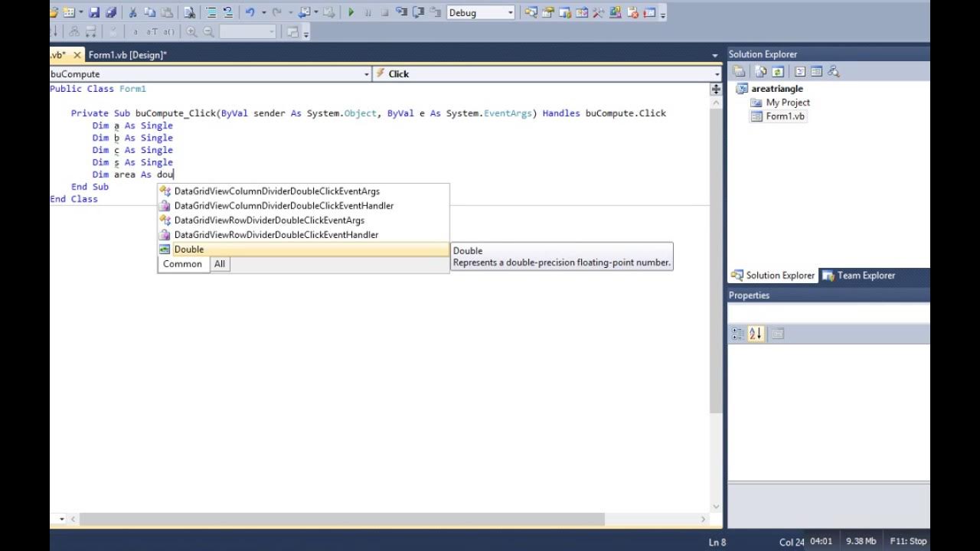Uncomment the selected lines

(227, 12)
